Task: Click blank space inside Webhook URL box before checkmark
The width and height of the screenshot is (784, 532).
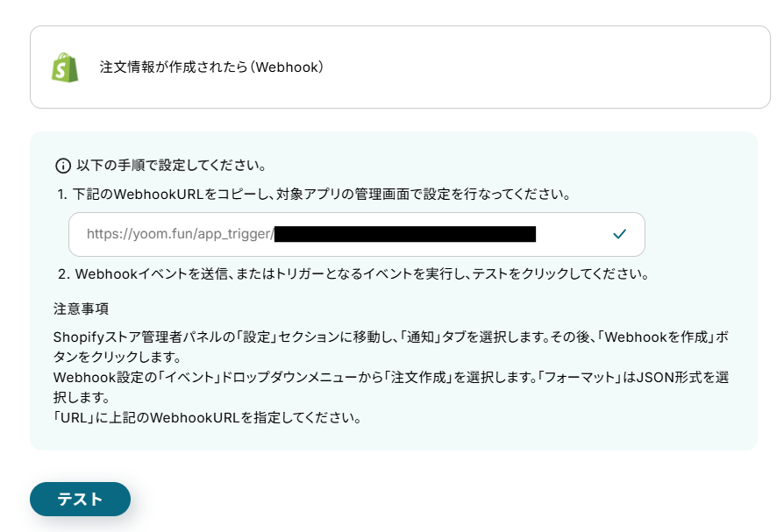Action: (x=573, y=234)
